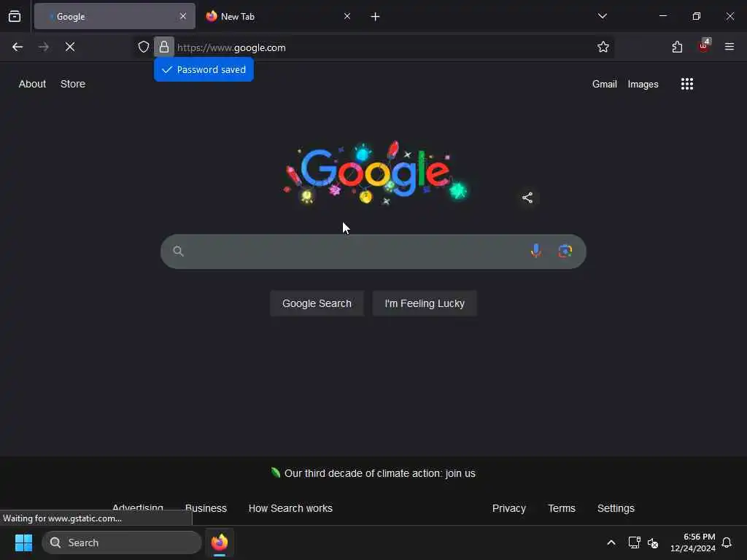Image resolution: width=747 pixels, height=560 pixels.
Task: Open the Terms footer link
Action: pyautogui.click(x=562, y=508)
